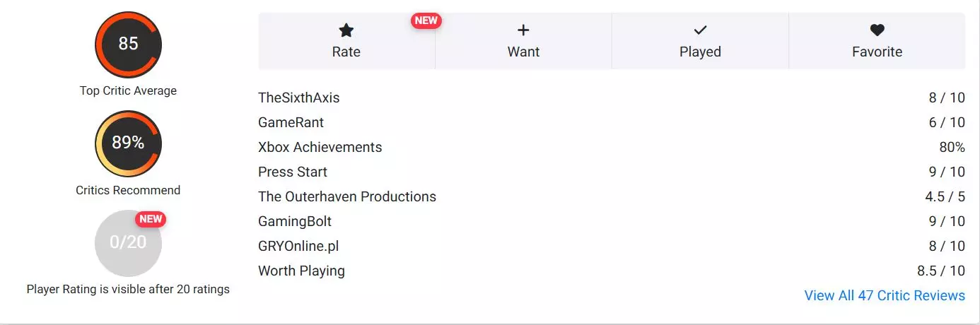Click the heart icon above Favorite
Screen dimensions: 980x325
[877, 30]
